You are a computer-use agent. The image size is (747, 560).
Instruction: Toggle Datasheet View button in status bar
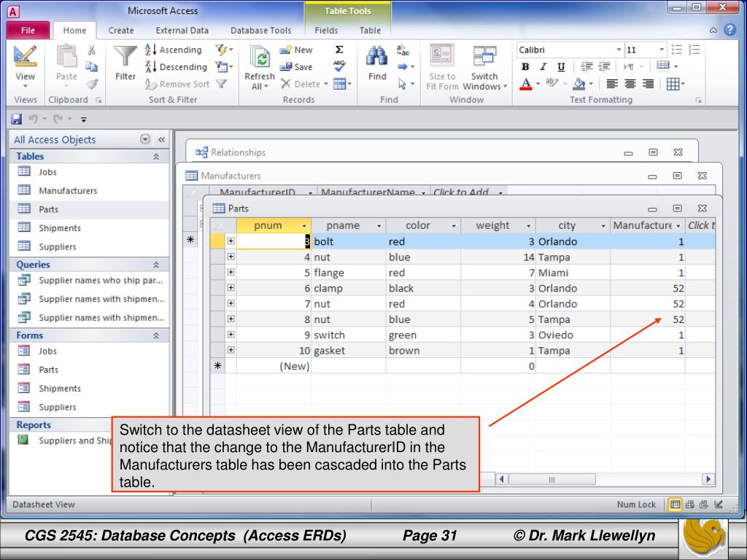[x=675, y=505]
